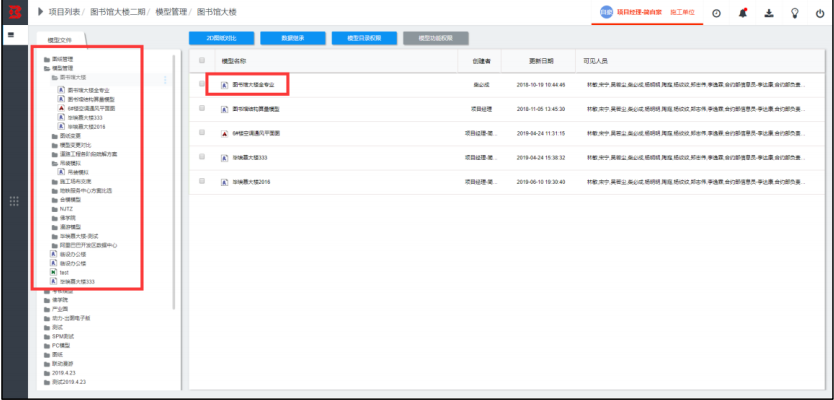
Task: Open the hamburger menu in the left sidebar
Action: coord(11,36)
